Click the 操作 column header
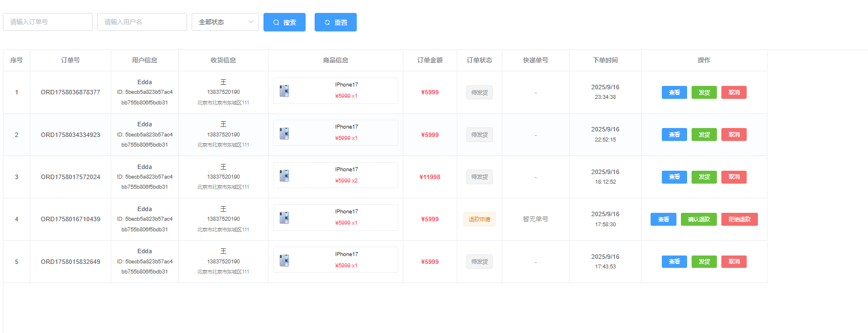Screen dimensions: 868x333 704,60
